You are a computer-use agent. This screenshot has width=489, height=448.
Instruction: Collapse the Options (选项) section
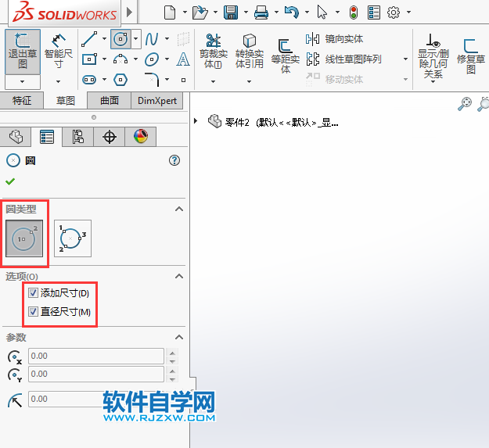tap(179, 276)
